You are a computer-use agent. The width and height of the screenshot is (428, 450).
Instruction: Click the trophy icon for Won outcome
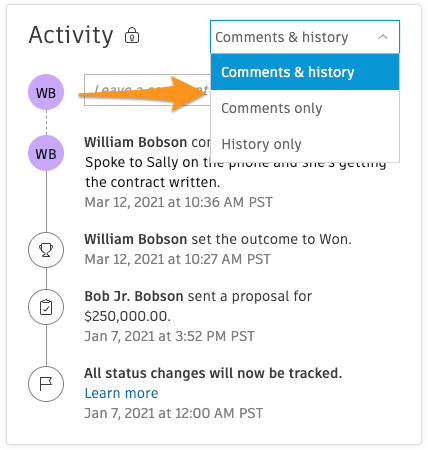point(46,250)
